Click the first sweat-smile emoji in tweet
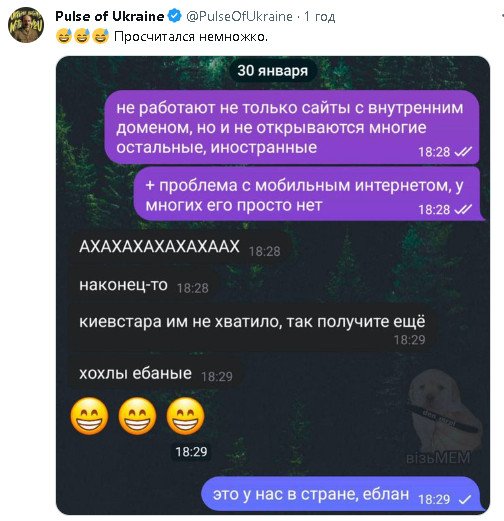 pyautogui.click(x=64, y=36)
